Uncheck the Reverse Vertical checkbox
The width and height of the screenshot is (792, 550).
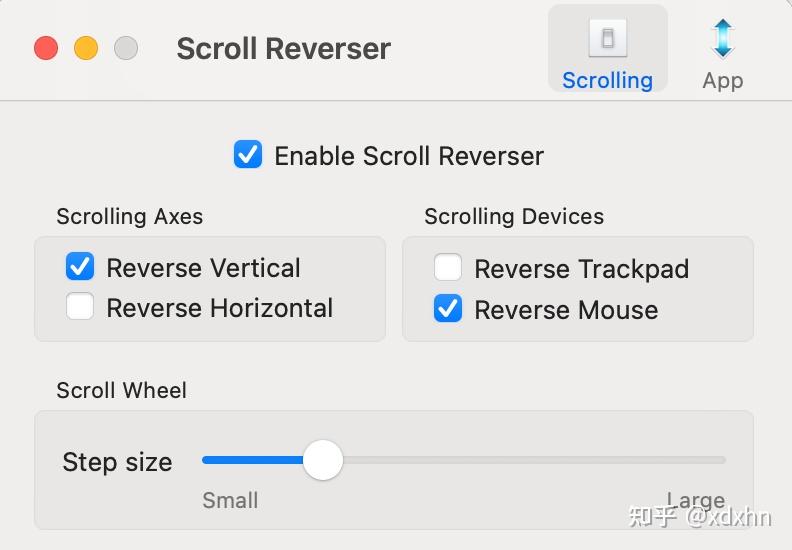pyautogui.click(x=80, y=266)
